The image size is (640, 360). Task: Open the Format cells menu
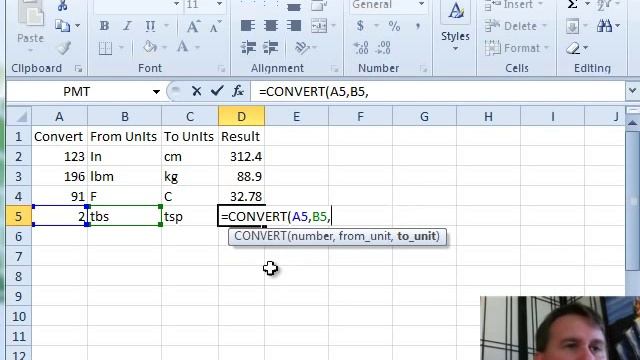point(517,48)
